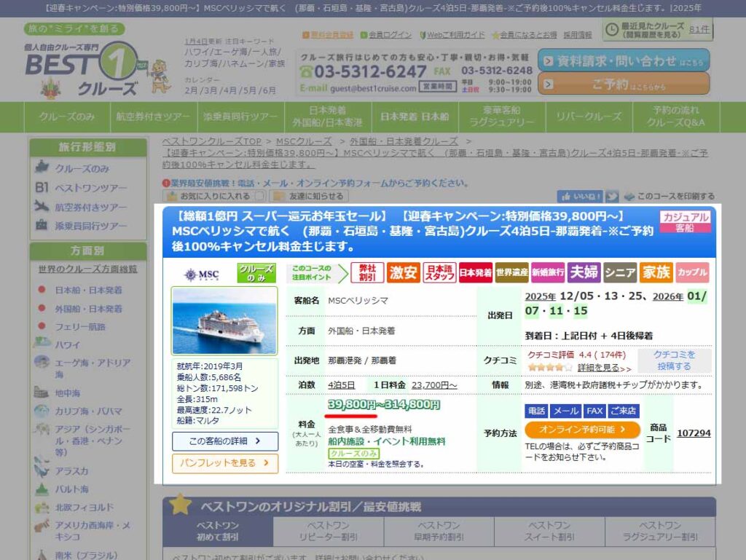746x560 pixels.
Task: Click the 電話 booking method icon
Action: coord(535,411)
